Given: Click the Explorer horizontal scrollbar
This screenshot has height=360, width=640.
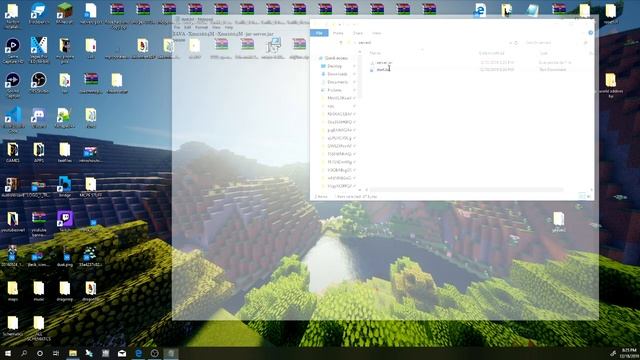Looking at the screenshot, I should coord(467,190).
